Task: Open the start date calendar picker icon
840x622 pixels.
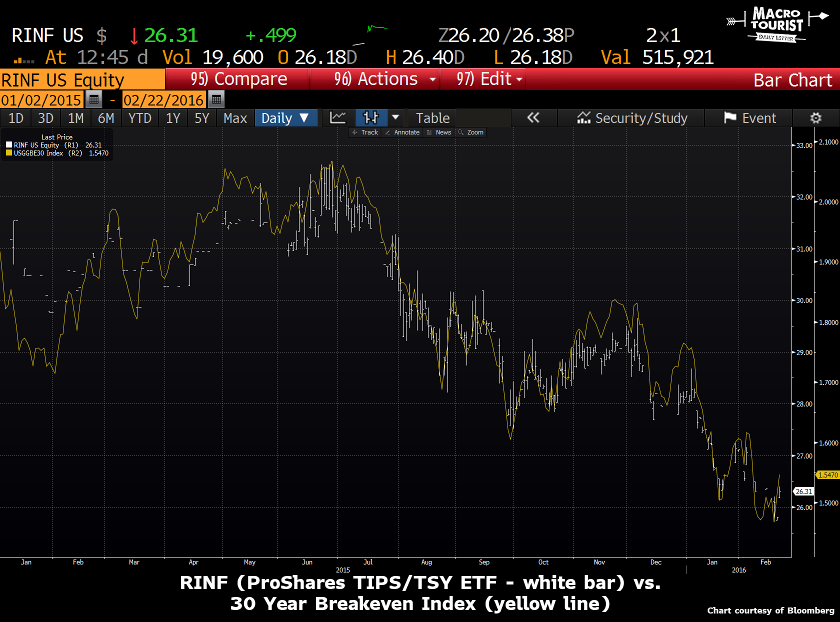Action: point(93,99)
